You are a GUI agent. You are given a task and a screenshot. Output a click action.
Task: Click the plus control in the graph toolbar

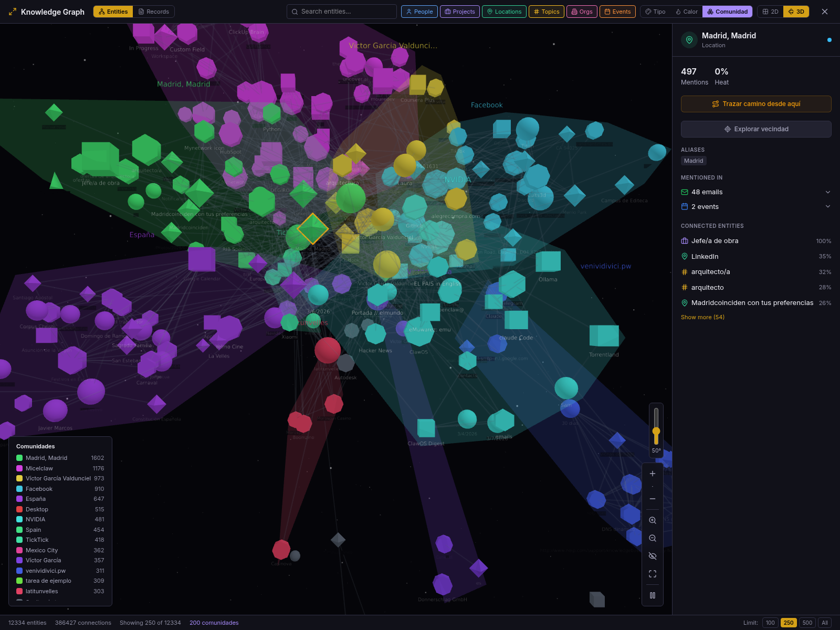coord(653,474)
